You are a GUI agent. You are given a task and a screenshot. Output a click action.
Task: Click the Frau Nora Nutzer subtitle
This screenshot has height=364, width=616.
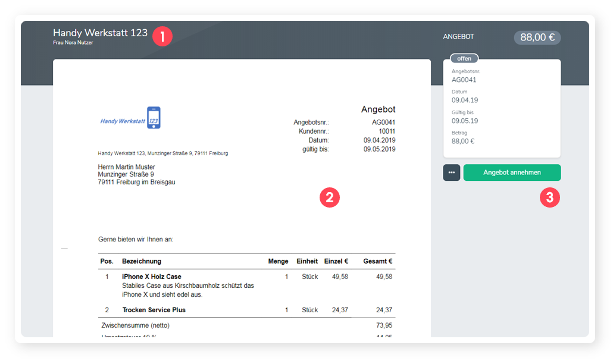73,43
